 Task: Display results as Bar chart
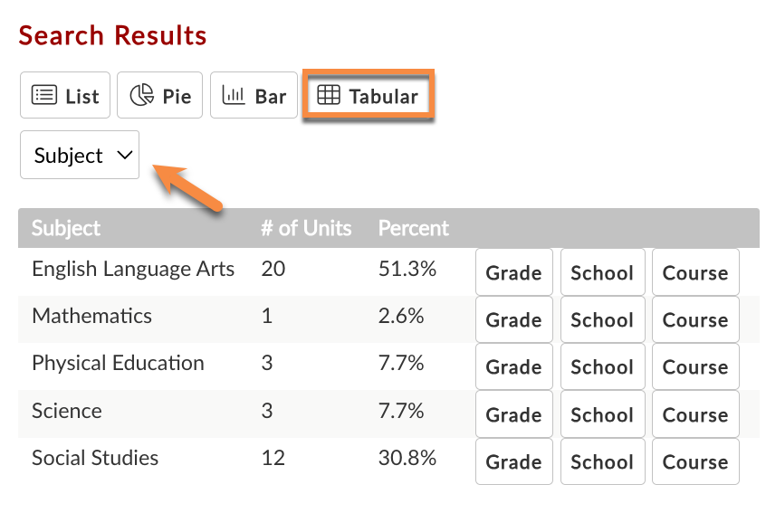click(254, 96)
